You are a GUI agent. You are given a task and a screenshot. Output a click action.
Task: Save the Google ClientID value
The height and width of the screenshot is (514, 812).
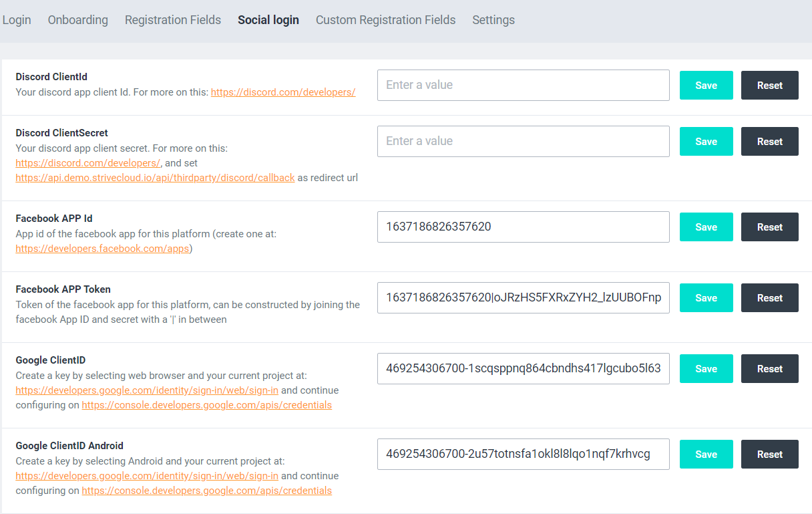coord(706,369)
